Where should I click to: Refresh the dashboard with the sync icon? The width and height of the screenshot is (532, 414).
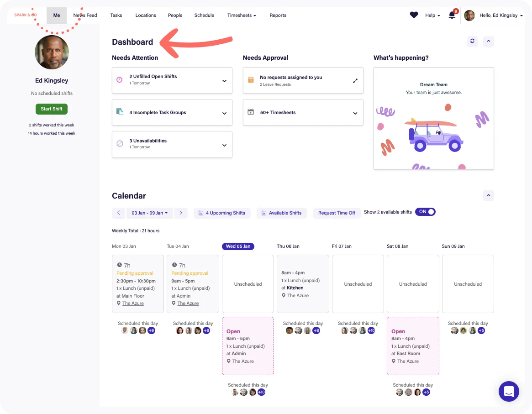tap(472, 41)
